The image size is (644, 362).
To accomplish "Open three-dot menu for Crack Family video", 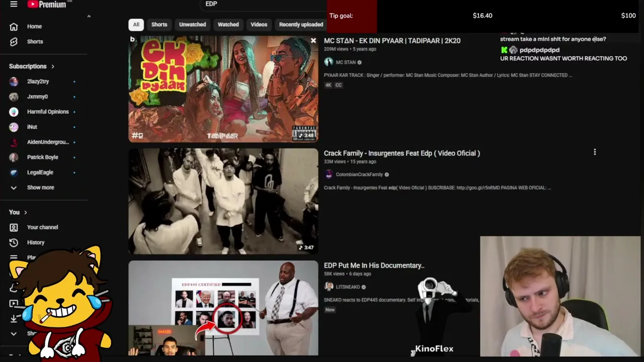I will (595, 152).
